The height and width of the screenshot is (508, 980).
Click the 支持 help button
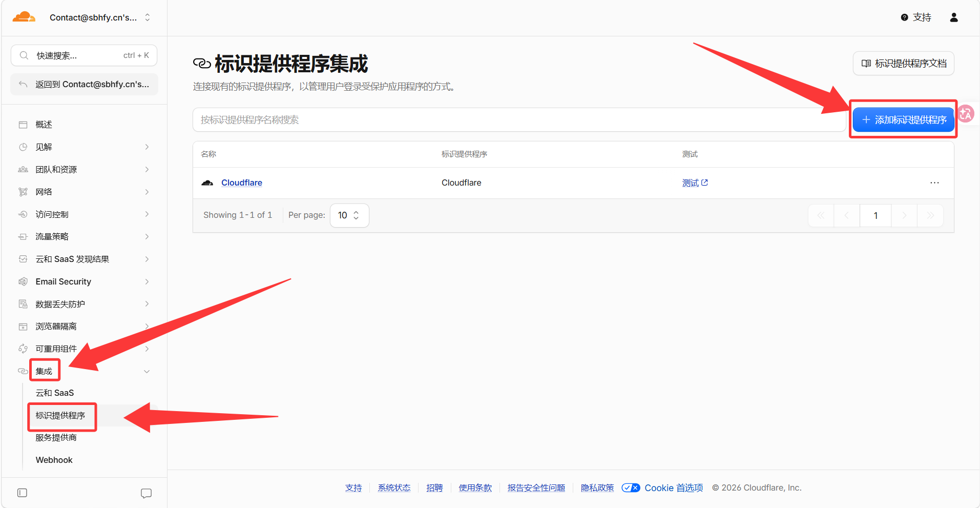pos(916,17)
